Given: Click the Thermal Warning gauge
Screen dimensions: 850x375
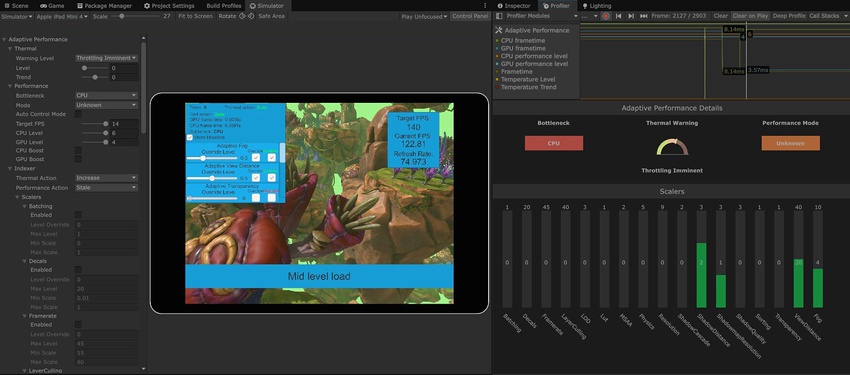Looking at the screenshot, I should point(672,147).
